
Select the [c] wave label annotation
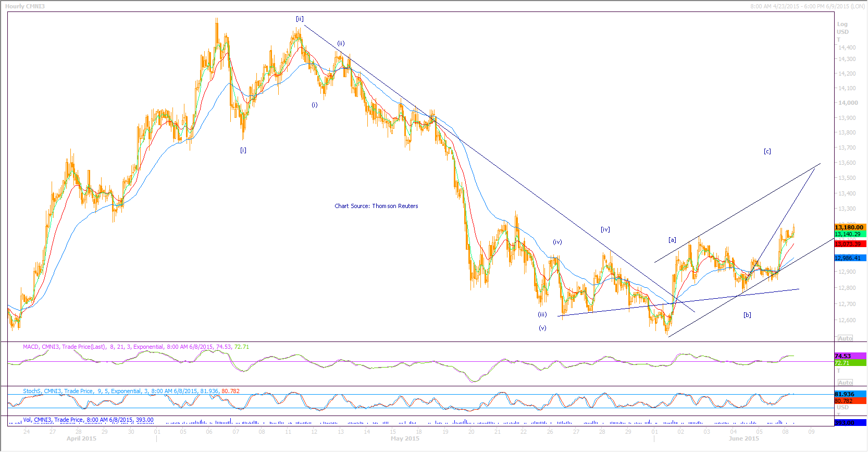pos(767,151)
